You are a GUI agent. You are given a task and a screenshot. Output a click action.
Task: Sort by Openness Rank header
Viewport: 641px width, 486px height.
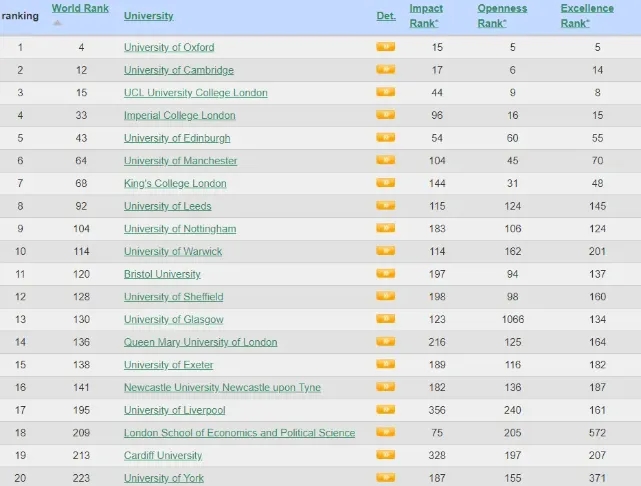pyautogui.click(x=502, y=16)
